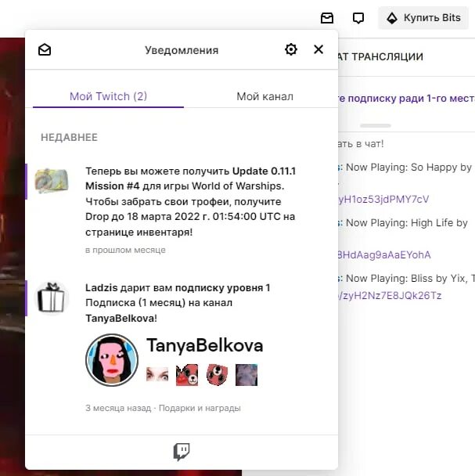Close the Уведомления panel

point(318,49)
